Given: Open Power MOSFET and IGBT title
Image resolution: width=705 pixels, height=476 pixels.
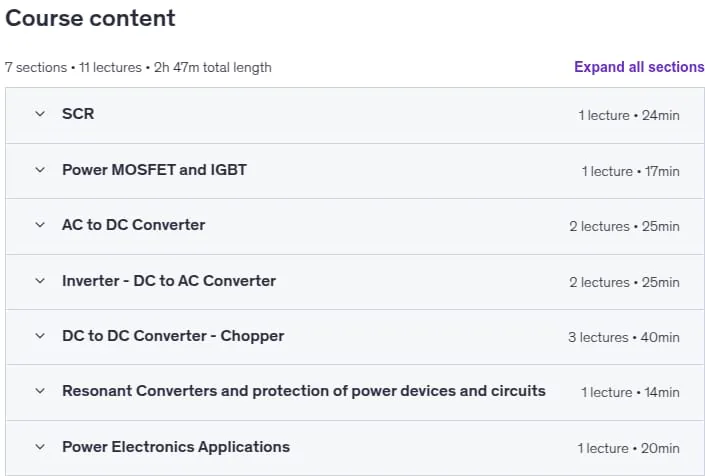Looking at the screenshot, I should (x=154, y=170).
